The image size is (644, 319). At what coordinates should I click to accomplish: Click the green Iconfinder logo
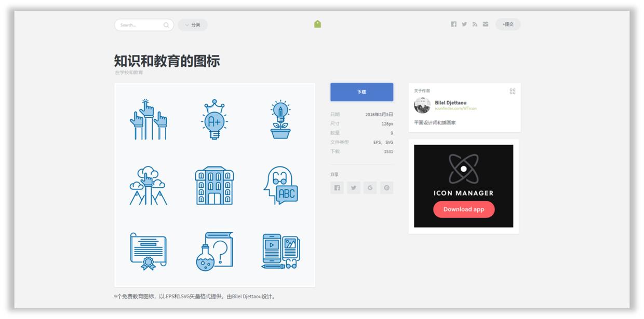[x=318, y=23]
